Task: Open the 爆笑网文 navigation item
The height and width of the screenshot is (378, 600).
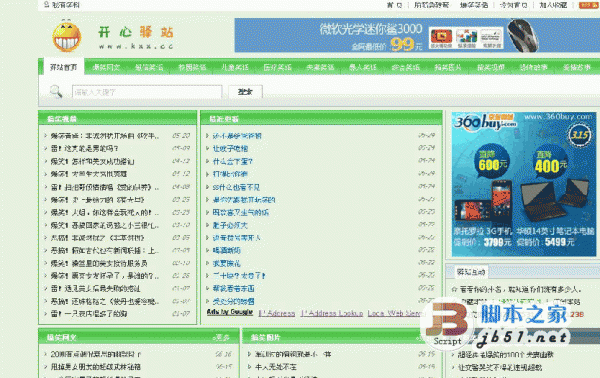Action: (106, 67)
